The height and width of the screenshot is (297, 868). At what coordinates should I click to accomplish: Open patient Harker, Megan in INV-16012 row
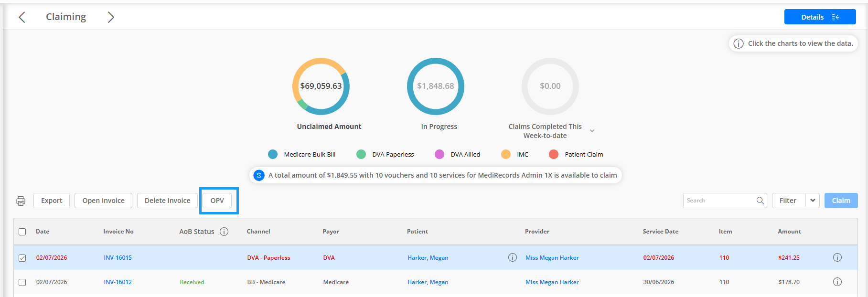[428, 282]
